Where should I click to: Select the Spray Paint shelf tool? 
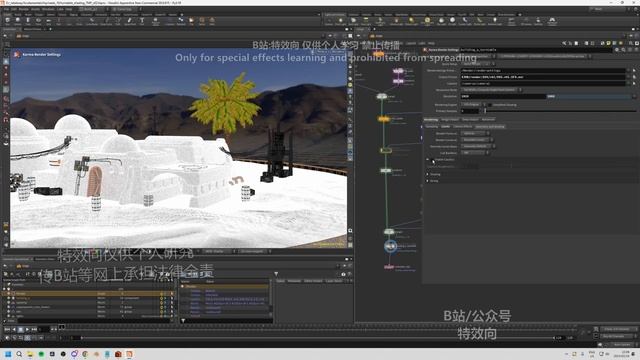coord(130,21)
